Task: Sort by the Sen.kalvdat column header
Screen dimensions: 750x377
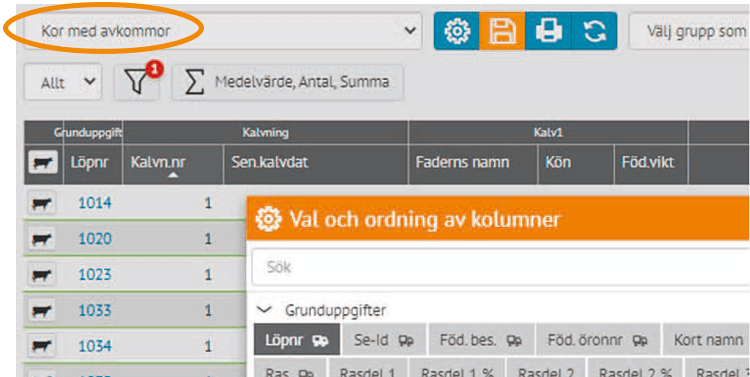Action: (316, 164)
